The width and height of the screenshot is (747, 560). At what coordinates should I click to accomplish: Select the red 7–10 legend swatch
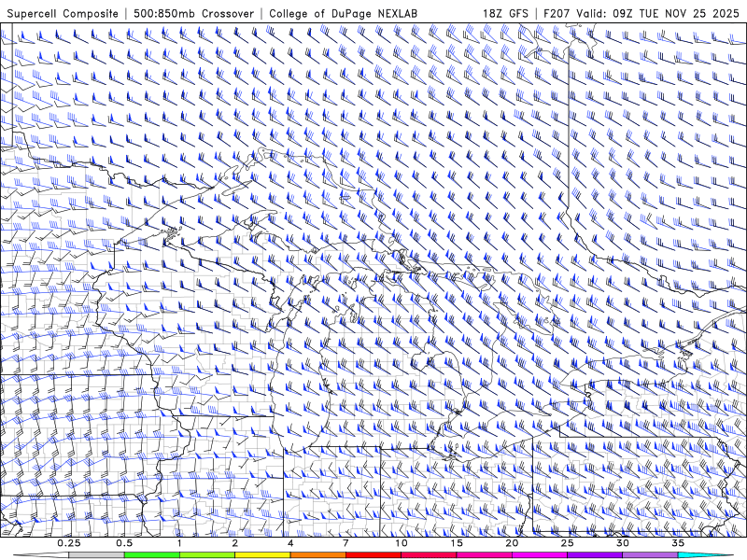(x=373, y=555)
